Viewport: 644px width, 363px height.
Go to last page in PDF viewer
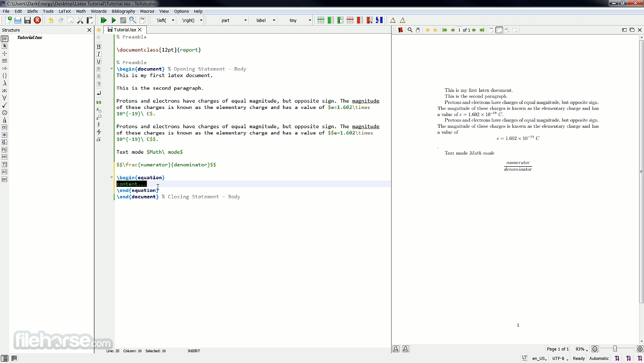[x=482, y=30]
